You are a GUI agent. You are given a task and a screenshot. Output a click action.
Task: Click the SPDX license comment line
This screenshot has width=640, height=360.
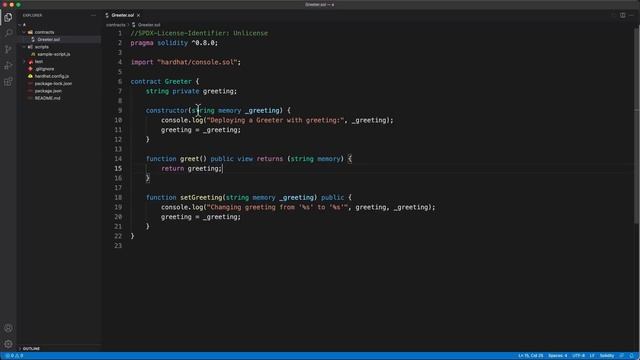[199, 33]
